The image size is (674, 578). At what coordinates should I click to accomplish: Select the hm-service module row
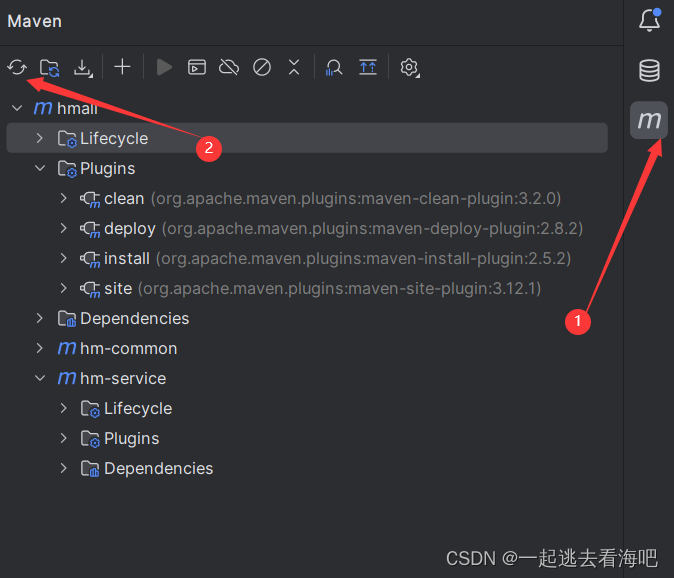(x=307, y=378)
